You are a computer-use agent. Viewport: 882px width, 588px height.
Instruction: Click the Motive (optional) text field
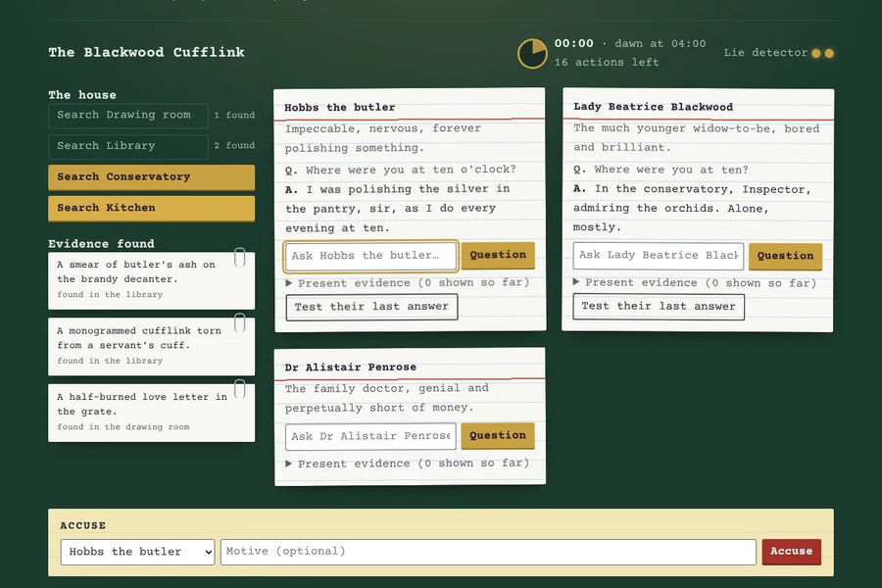(x=488, y=552)
